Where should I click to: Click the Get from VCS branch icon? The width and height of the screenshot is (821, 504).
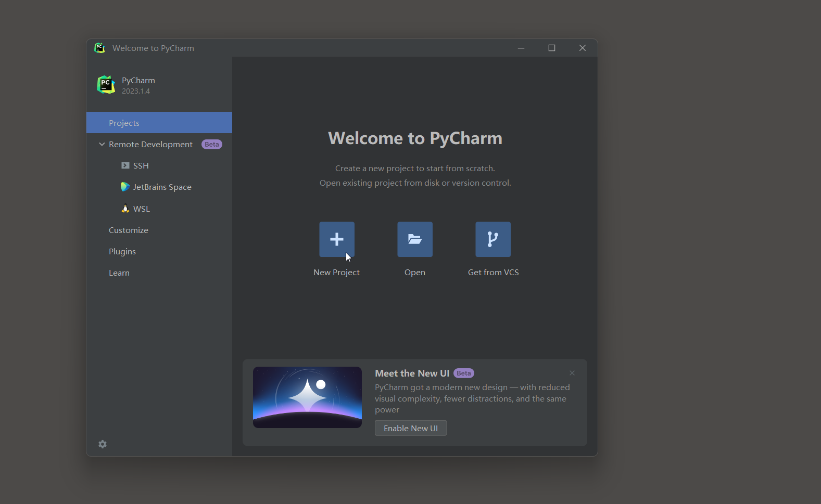coord(493,239)
